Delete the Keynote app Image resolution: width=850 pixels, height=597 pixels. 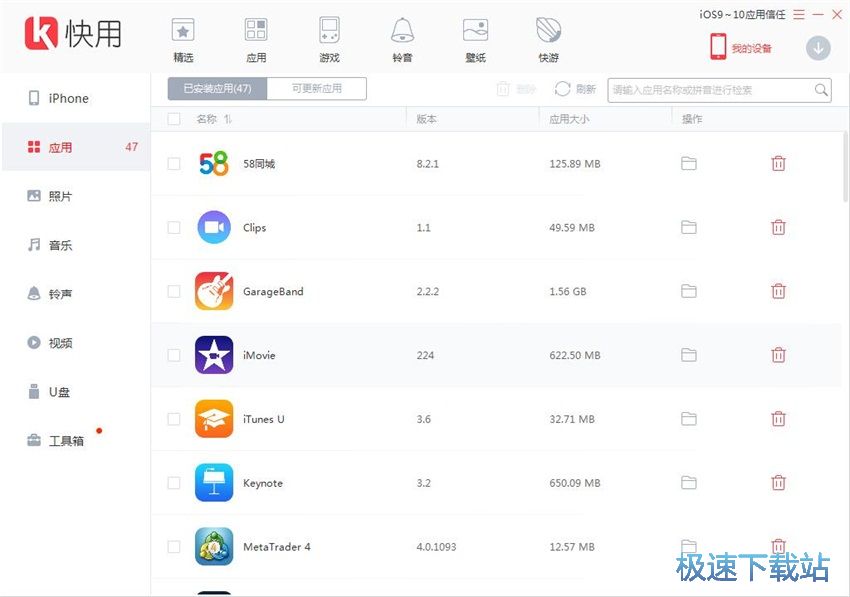[778, 483]
